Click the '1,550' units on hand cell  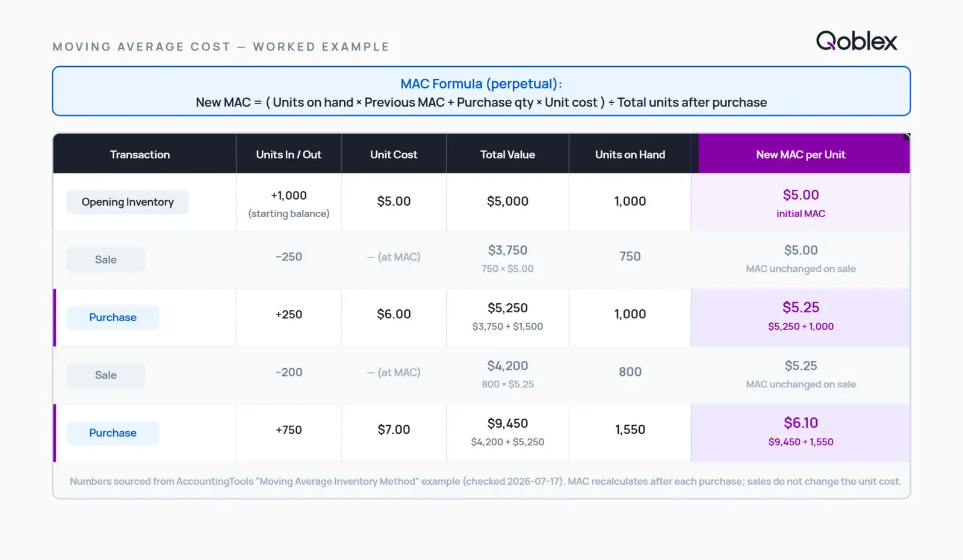pos(630,430)
